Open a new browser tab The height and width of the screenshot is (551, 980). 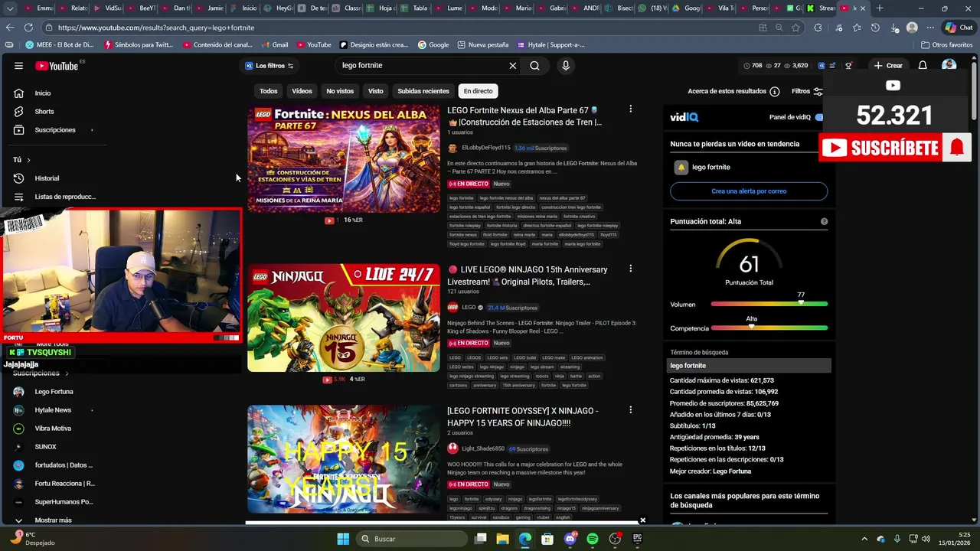(x=879, y=8)
